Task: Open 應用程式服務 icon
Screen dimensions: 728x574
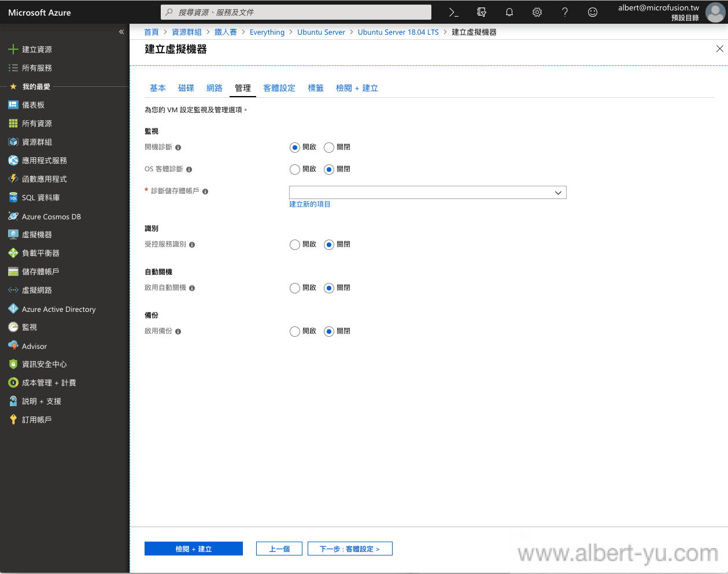Action: point(13,160)
